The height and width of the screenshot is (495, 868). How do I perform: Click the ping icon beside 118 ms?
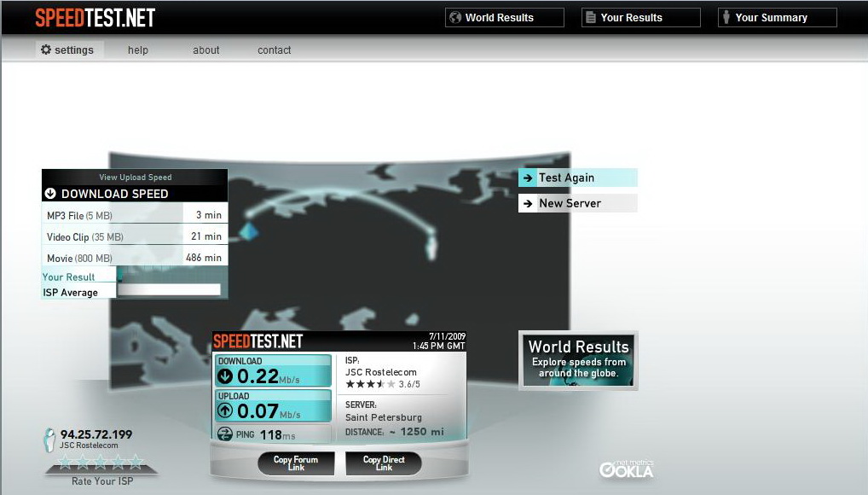[x=225, y=434]
